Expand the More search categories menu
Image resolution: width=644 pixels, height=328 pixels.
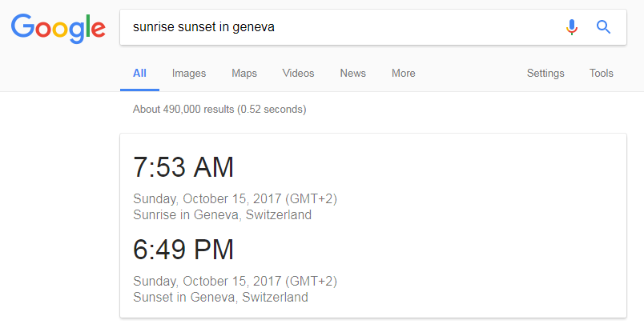pos(403,74)
